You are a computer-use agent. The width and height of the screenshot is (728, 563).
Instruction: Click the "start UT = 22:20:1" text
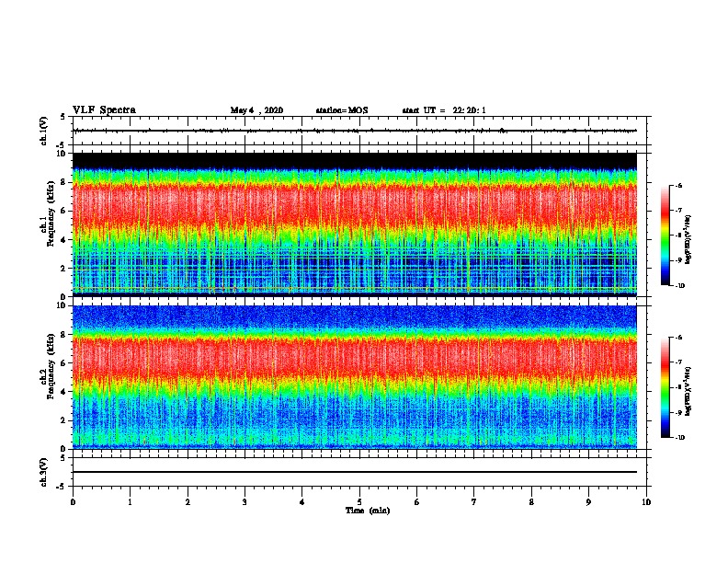[444, 110]
